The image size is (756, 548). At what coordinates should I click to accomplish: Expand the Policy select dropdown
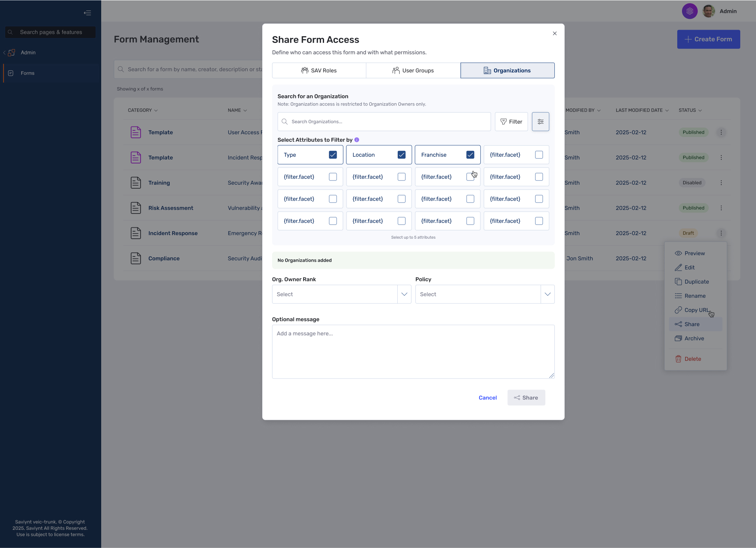485,294
